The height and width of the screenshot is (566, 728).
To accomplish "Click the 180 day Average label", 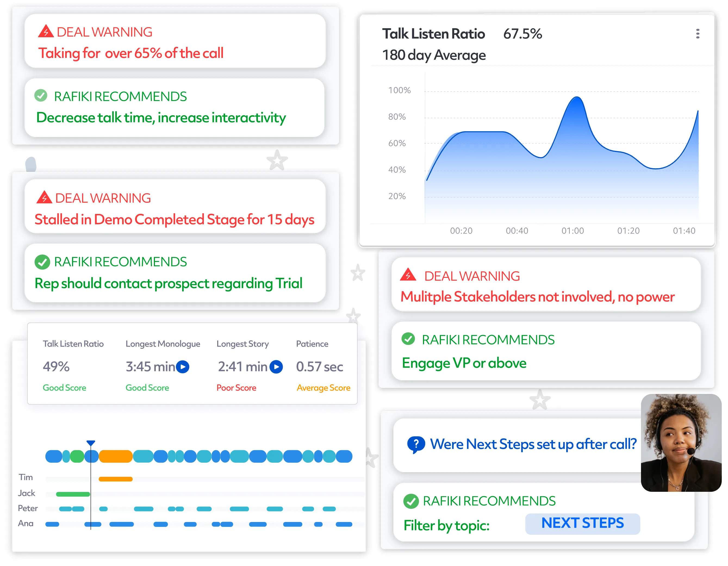I will [x=434, y=55].
